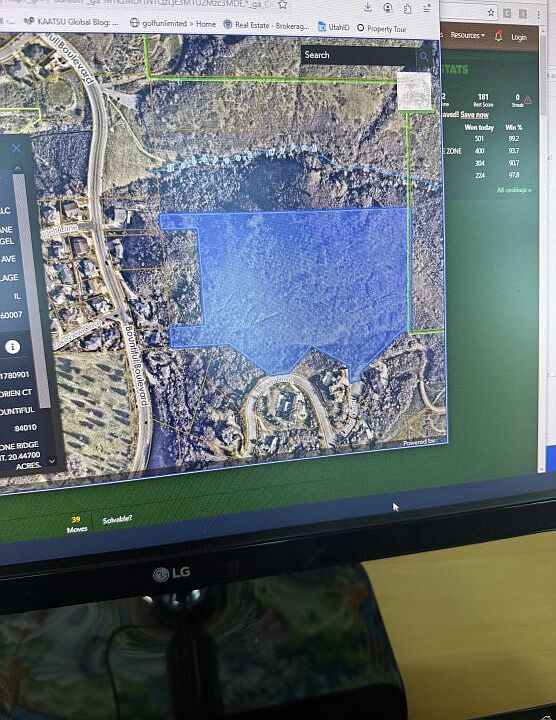Open All rankings link in back window
The height and width of the screenshot is (720, 556).
tap(514, 190)
